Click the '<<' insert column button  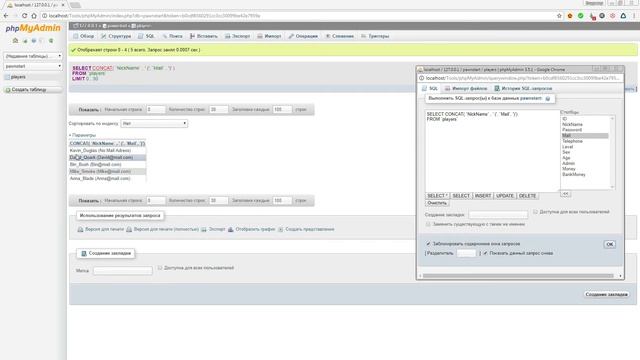(x=565, y=194)
